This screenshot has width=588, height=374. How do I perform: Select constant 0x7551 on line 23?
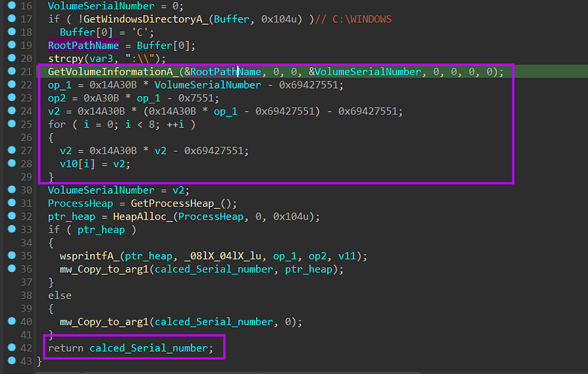(x=196, y=98)
